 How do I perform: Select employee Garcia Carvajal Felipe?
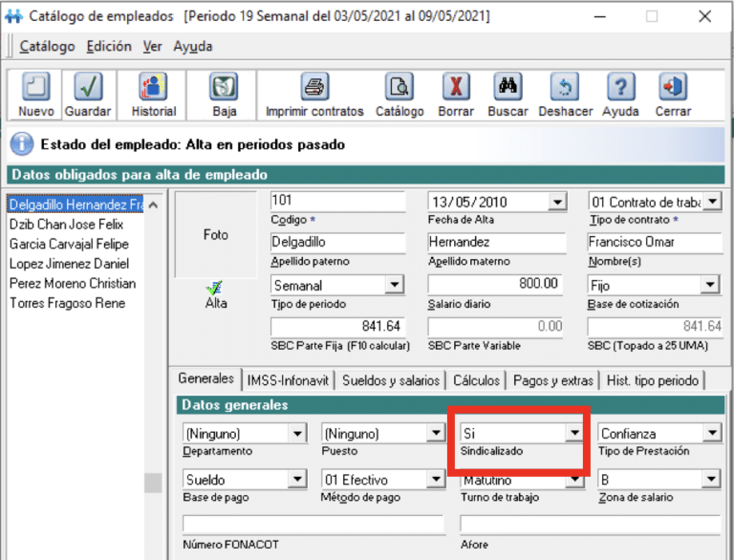coord(69,245)
